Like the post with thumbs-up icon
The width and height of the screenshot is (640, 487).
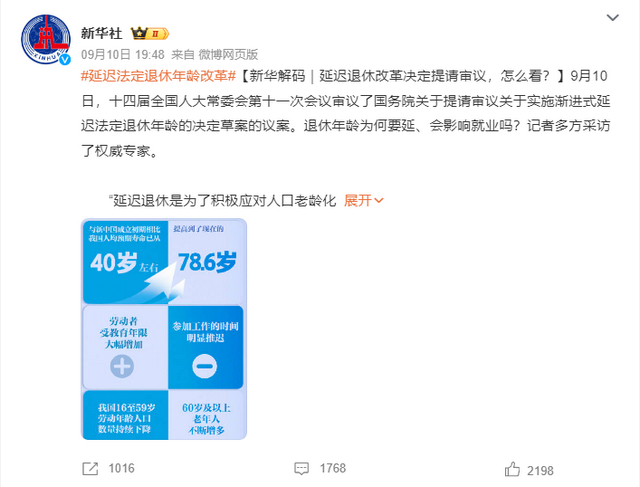coord(512,469)
